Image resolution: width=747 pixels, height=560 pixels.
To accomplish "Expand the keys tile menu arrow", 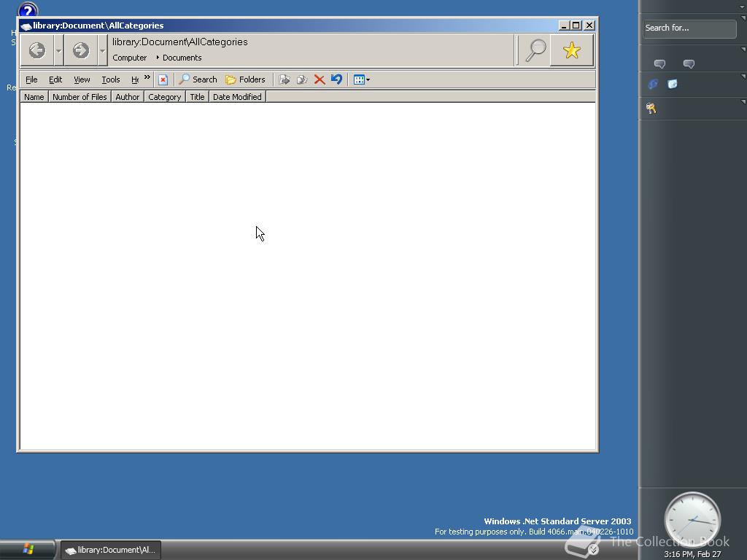I will pyautogui.click(x=743, y=102).
